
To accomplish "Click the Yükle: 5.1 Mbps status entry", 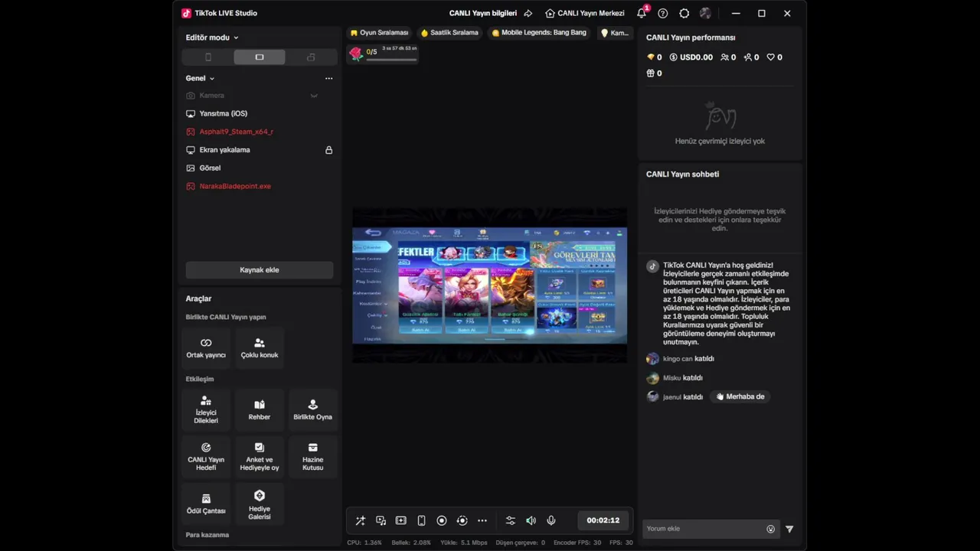I will tap(464, 543).
